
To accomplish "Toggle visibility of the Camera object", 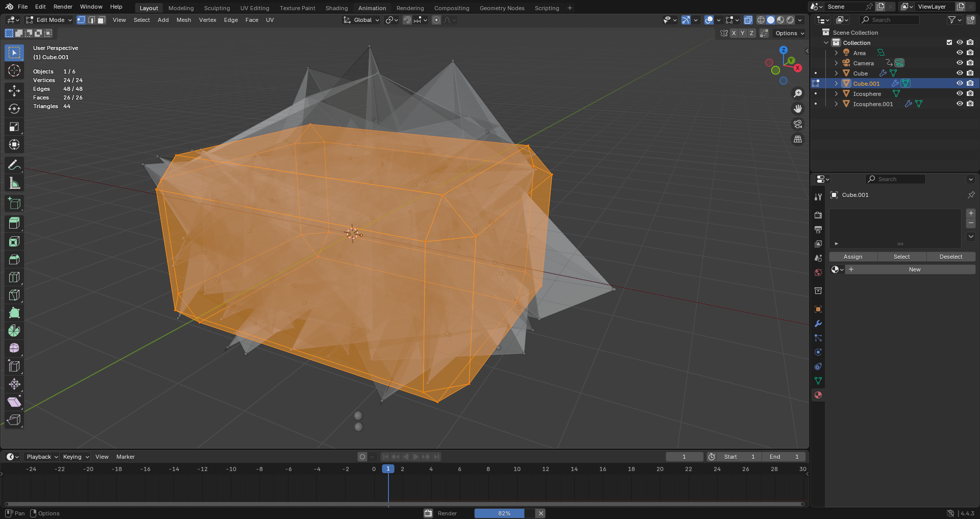I will [959, 63].
